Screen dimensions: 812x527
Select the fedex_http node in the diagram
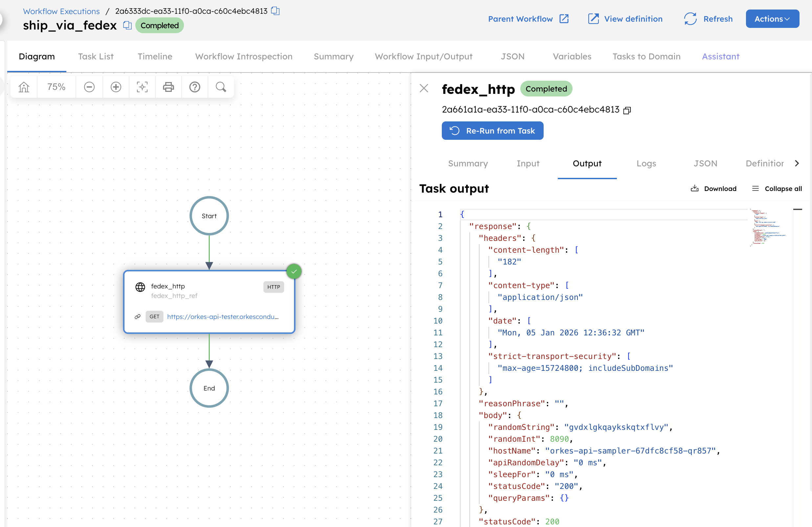[x=209, y=302]
